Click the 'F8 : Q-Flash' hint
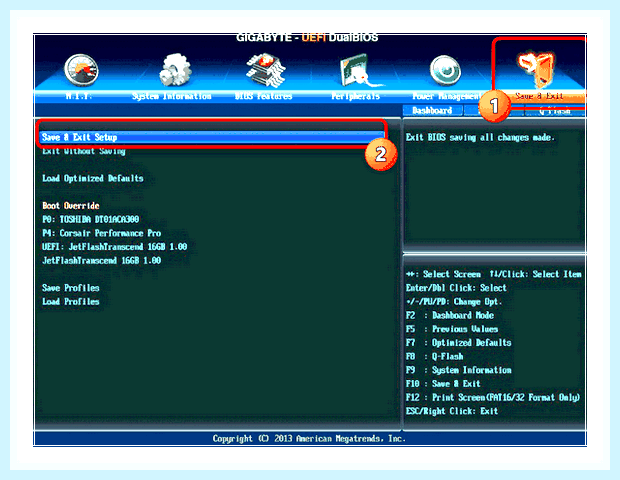This screenshot has height=480, width=620. coord(435,357)
